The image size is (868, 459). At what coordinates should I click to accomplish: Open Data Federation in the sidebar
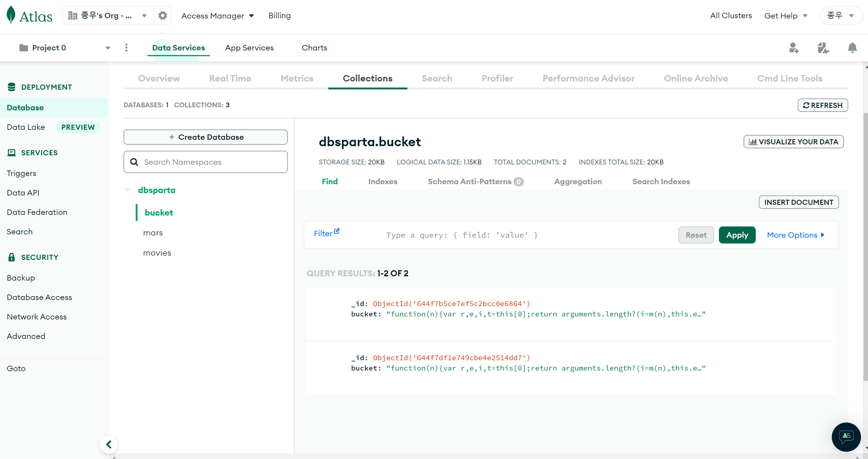coord(37,212)
